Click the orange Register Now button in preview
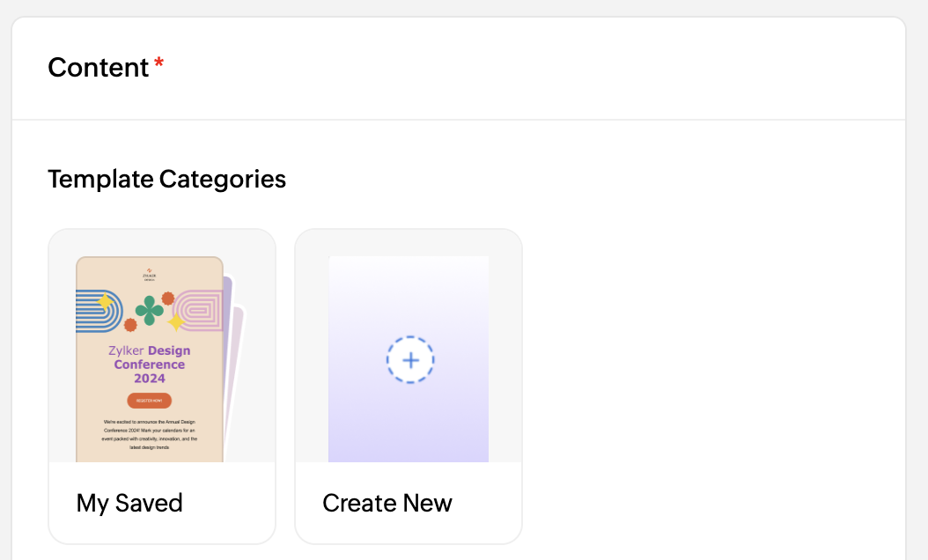This screenshot has height=560, width=928. pos(149,401)
